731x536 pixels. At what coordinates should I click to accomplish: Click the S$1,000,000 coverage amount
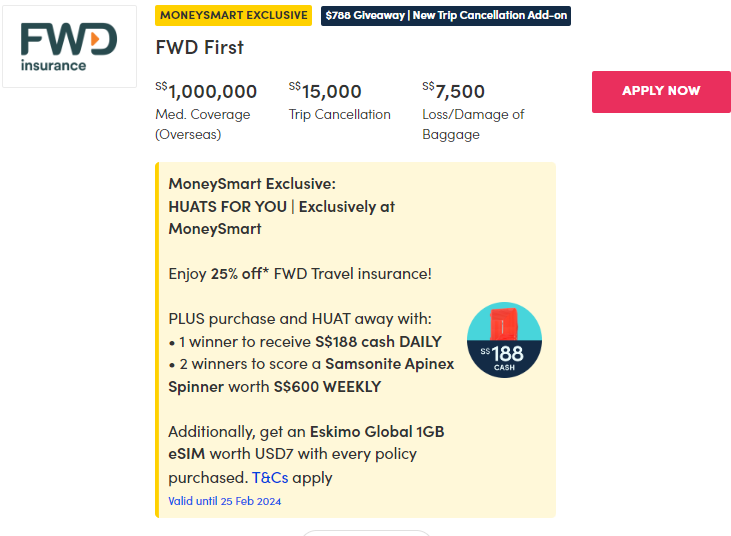[206, 91]
